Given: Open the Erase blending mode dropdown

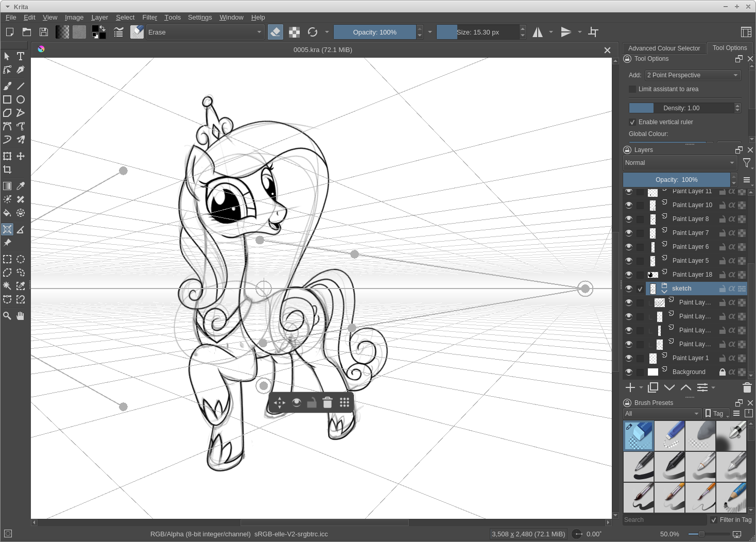Looking at the screenshot, I should pyautogui.click(x=205, y=32).
